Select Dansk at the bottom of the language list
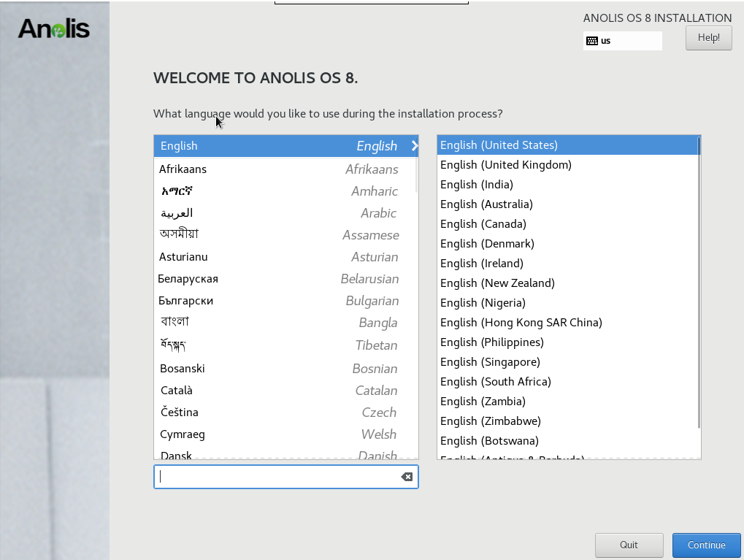 point(285,453)
